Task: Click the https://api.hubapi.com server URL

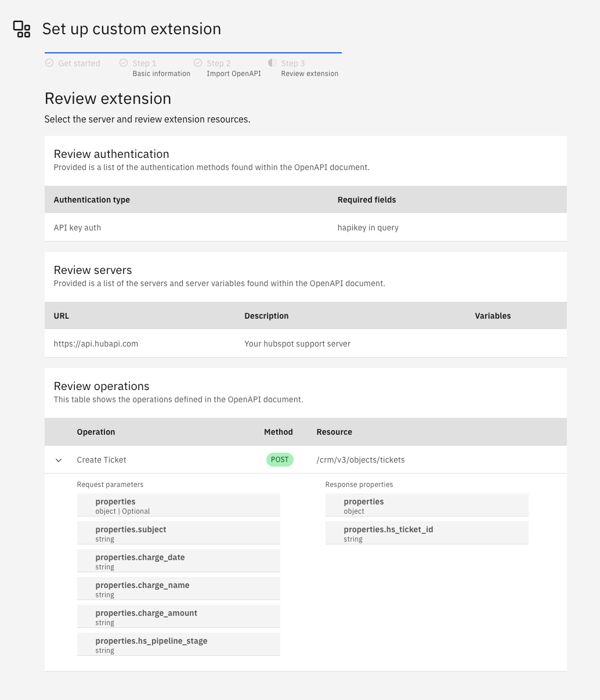Action: (96, 344)
